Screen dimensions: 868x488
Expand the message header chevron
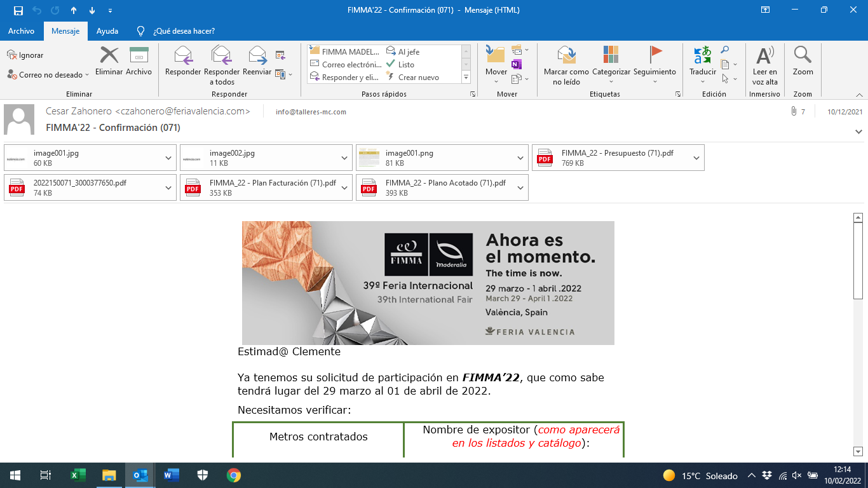[858, 132]
